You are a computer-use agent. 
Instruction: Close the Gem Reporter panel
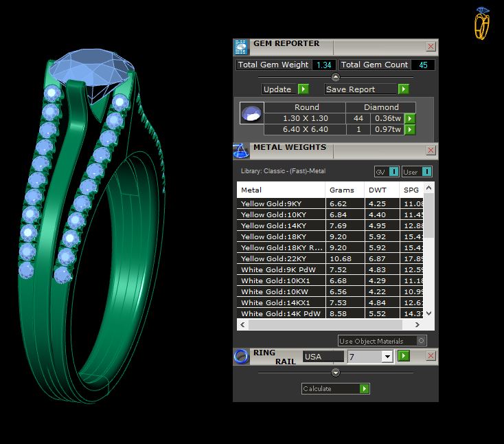point(431,47)
